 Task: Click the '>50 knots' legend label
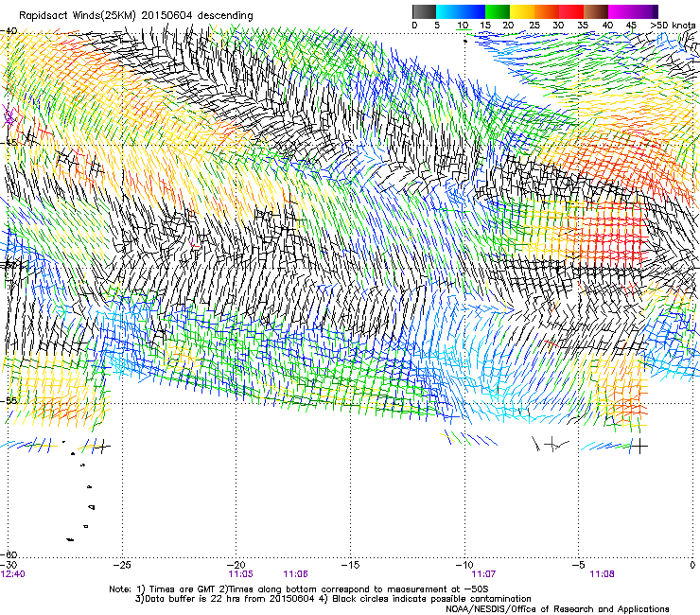click(x=673, y=26)
